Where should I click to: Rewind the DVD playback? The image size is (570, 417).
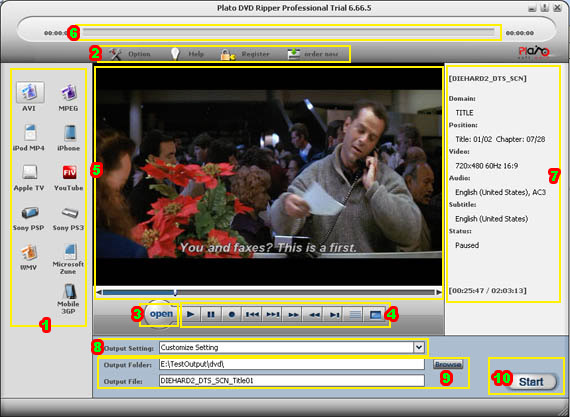314,315
